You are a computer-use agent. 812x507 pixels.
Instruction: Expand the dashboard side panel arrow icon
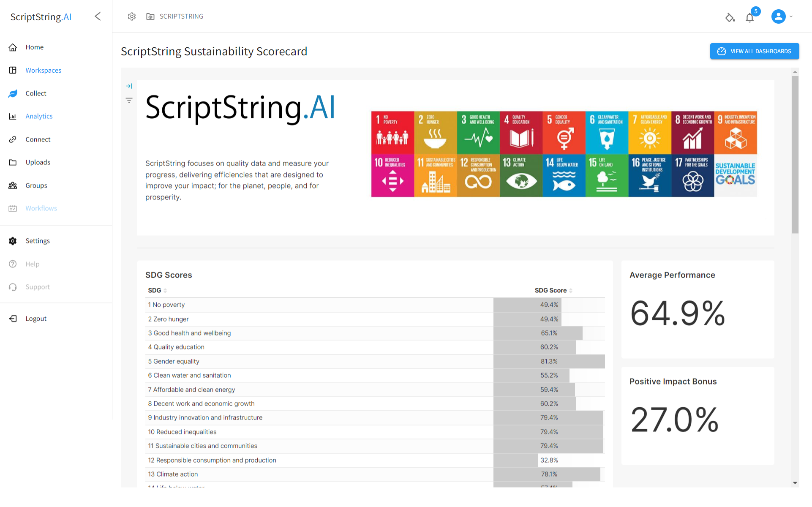[x=129, y=86]
